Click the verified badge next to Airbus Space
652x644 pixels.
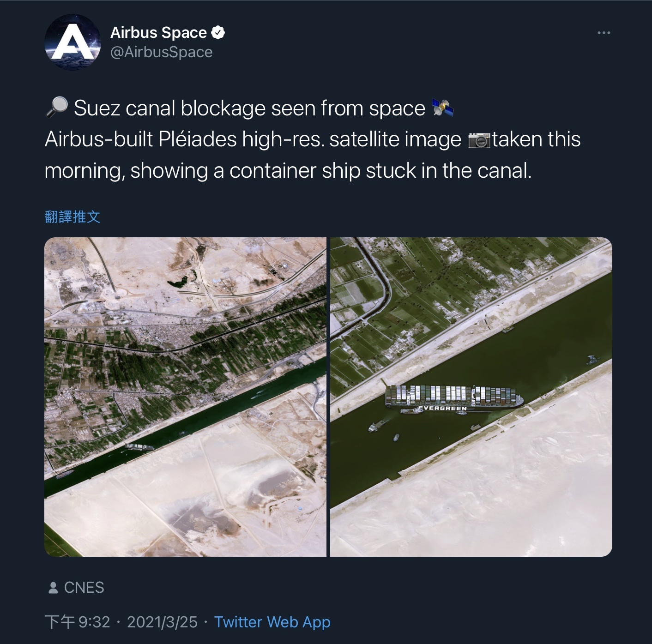[218, 32]
